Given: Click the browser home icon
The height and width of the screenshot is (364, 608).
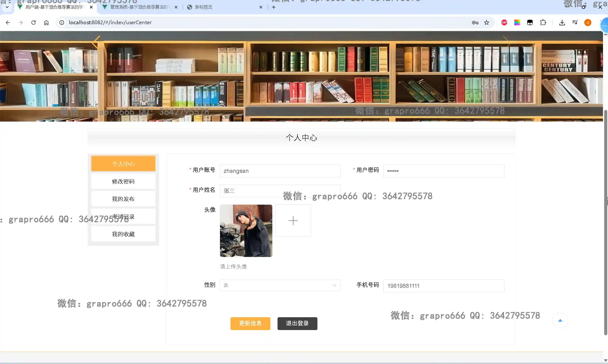Looking at the screenshot, I should click(x=46, y=23).
